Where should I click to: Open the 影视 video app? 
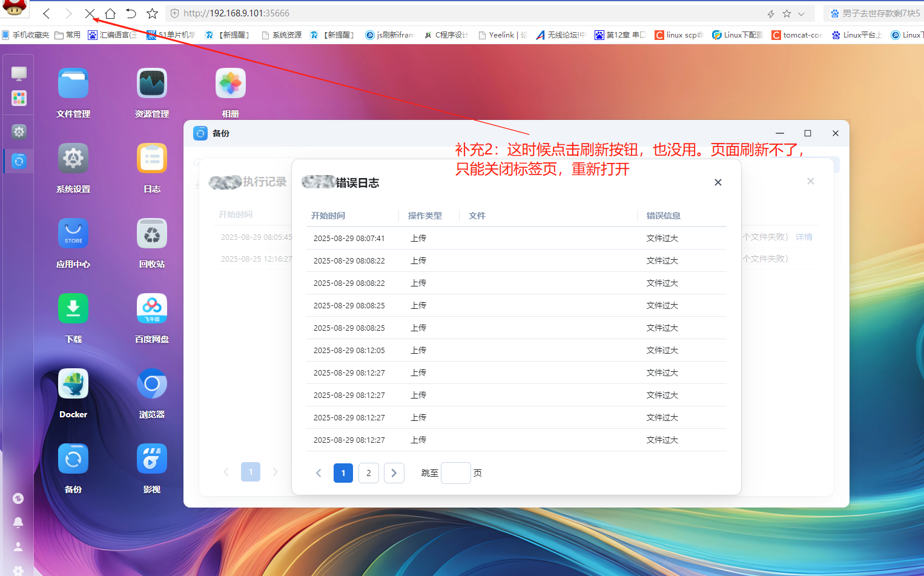tap(152, 459)
